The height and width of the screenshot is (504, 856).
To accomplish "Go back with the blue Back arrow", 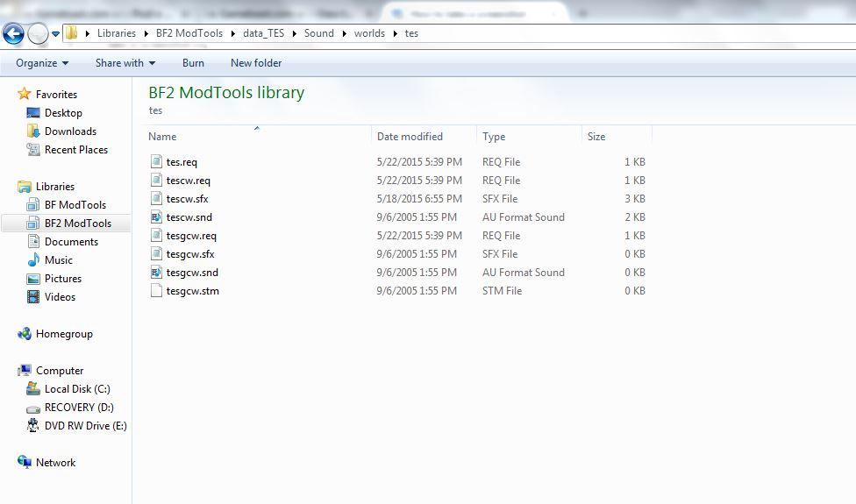I will (13, 34).
